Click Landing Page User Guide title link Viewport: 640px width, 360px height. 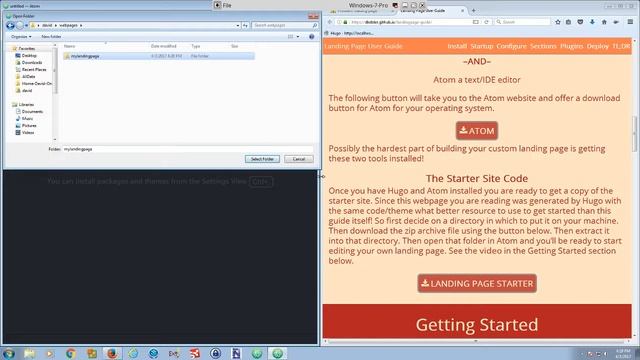[x=363, y=46]
